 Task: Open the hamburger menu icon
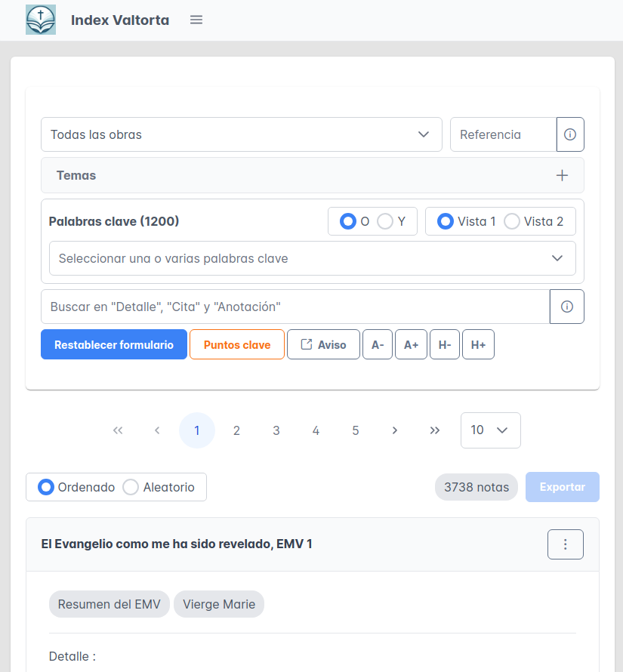196,20
